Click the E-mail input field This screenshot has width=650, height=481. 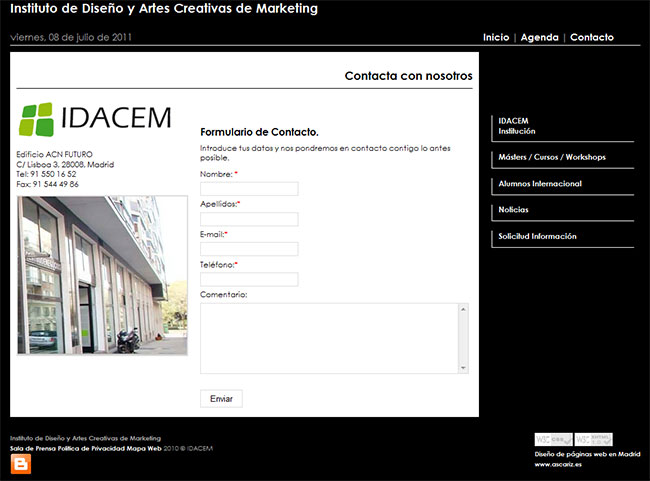(x=249, y=249)
